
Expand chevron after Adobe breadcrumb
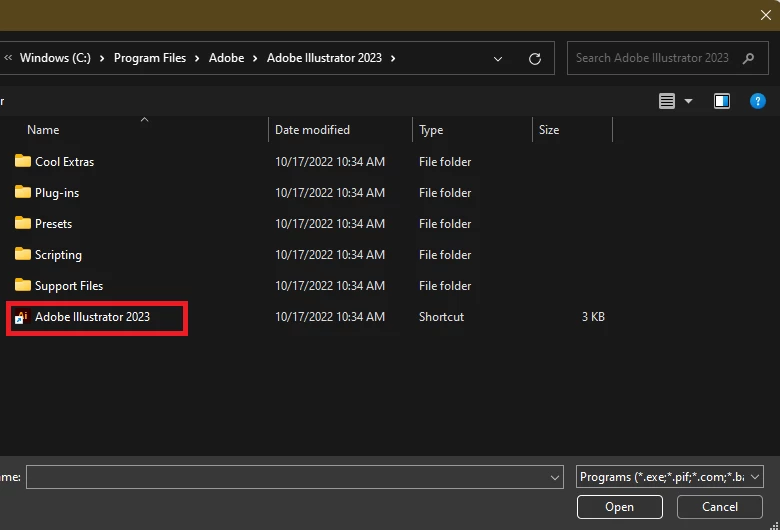255,58
